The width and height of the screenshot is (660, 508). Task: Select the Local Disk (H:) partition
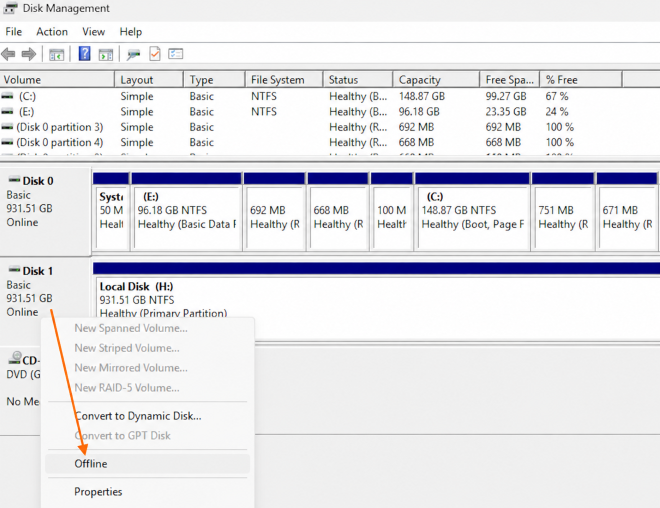coord(376,301)
